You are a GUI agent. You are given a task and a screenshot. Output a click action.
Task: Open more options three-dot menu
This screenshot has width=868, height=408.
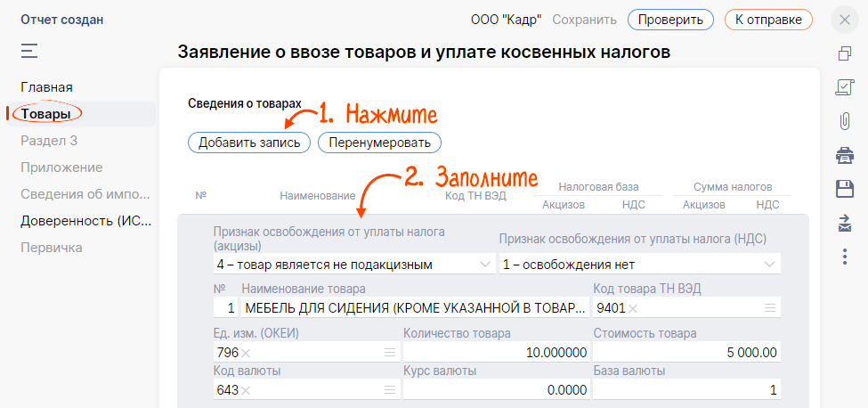(845, 257)
